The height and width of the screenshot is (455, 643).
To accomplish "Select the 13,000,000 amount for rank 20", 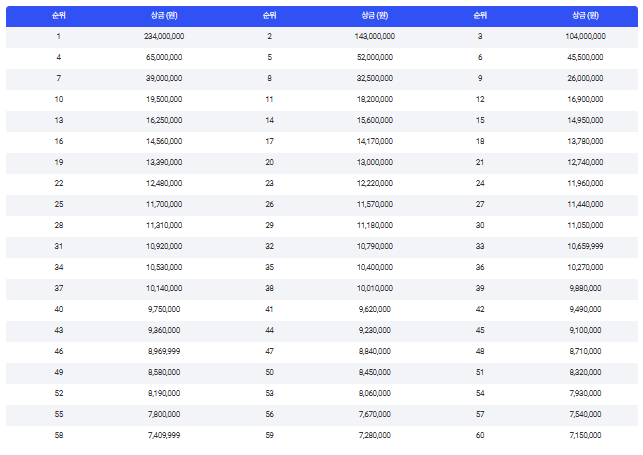I will coord(375,162).
